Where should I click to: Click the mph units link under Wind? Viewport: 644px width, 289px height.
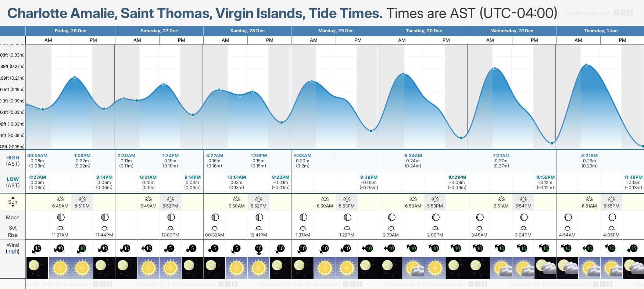[12, 251]
